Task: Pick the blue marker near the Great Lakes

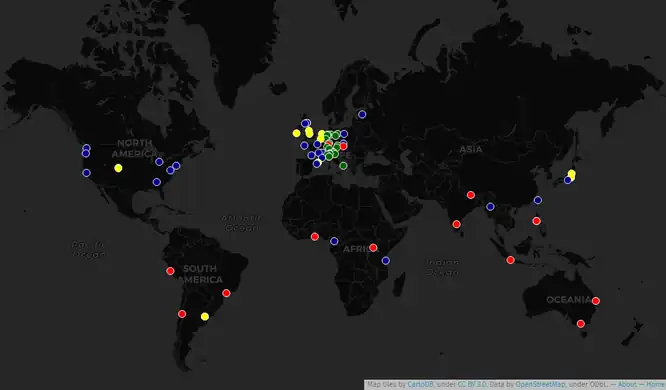Action: [x=159, y=162]
